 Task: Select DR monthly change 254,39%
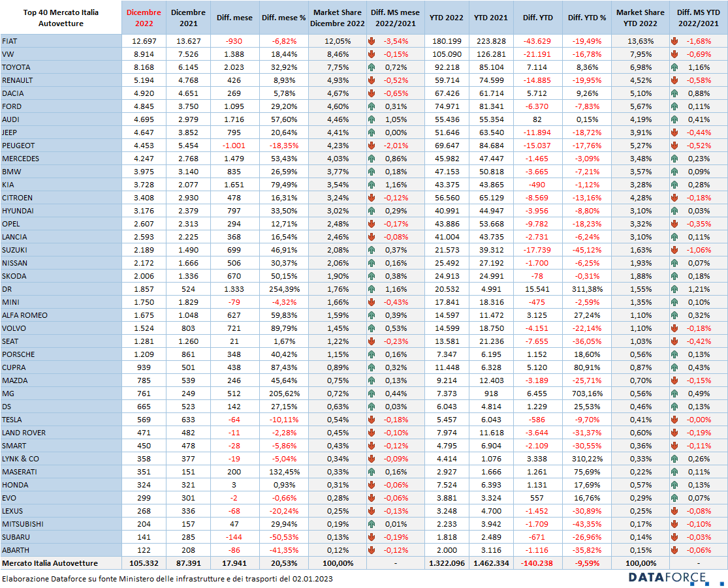tap(284, 289)
